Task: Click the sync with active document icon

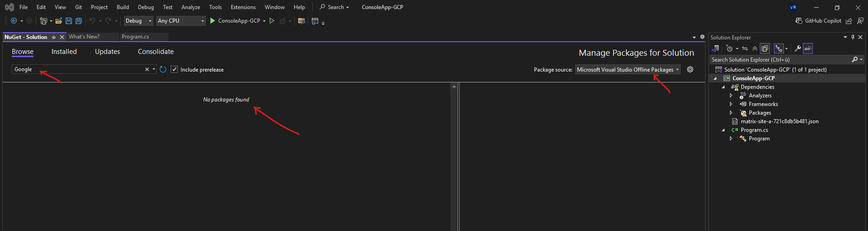Action: (745, 48)
